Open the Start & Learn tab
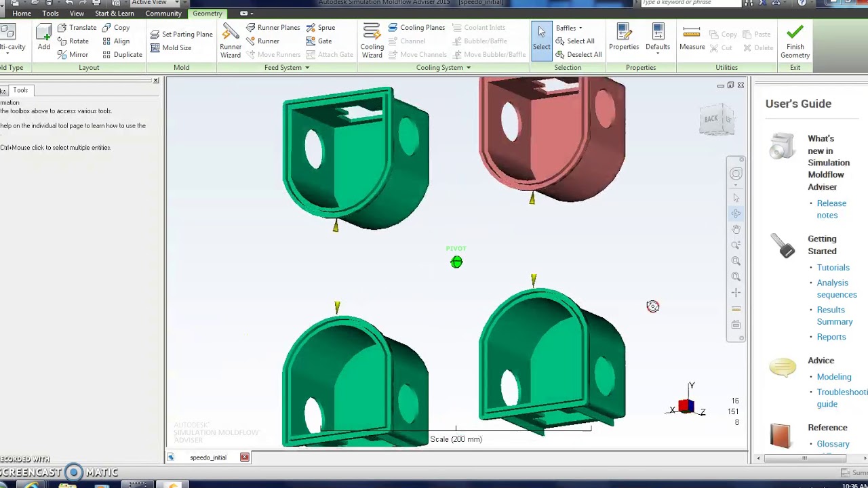This screenshot has height=488, width=868. 115,14
